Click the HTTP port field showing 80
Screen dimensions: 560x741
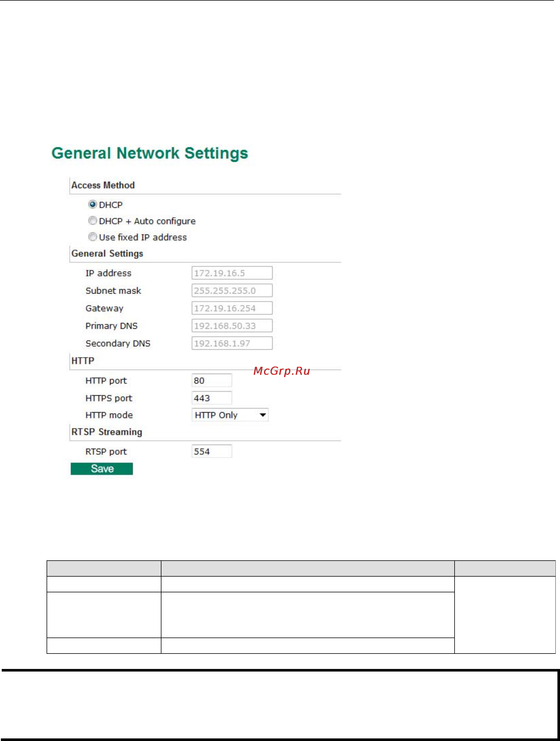coord(212,381)
